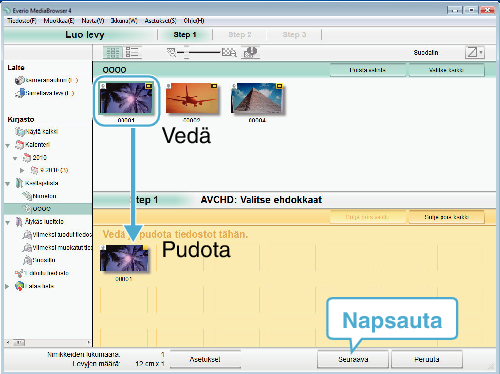
Task: Adjust the thumbnail size slider
Action: tap(199, 52)
